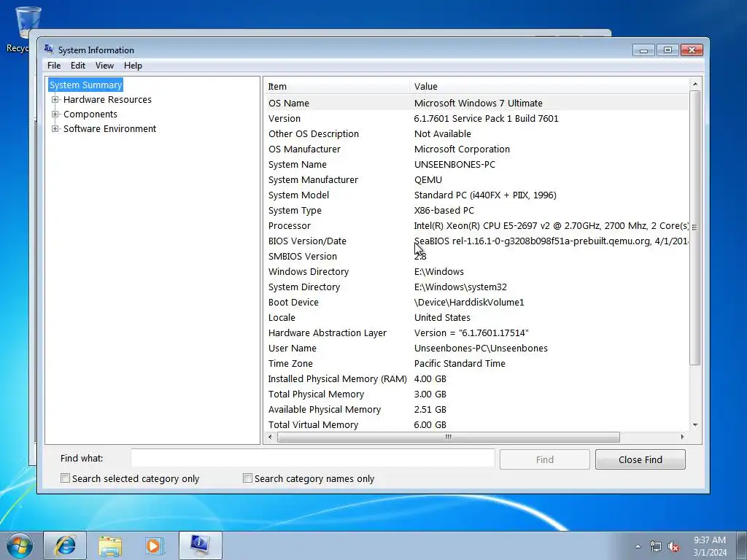Close the System Information window
This screenshot has height=560, width=747.
tap(692, 50)
